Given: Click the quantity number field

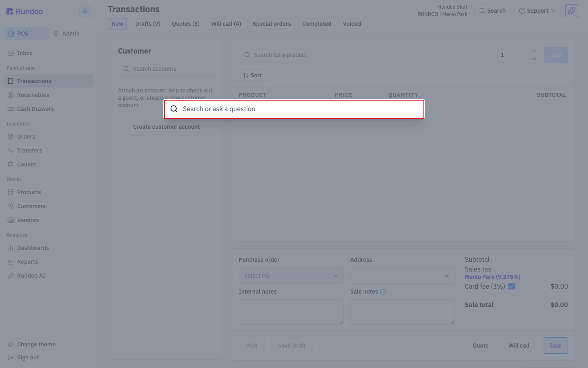Looking at the screenshot, I should click(x=513, y=55).
